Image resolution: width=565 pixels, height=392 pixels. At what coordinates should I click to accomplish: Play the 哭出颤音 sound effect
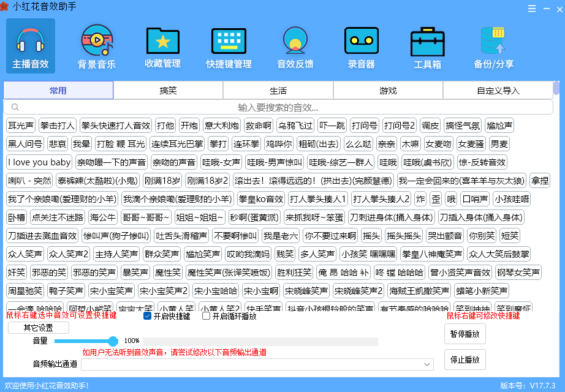(x=445, y=236)
